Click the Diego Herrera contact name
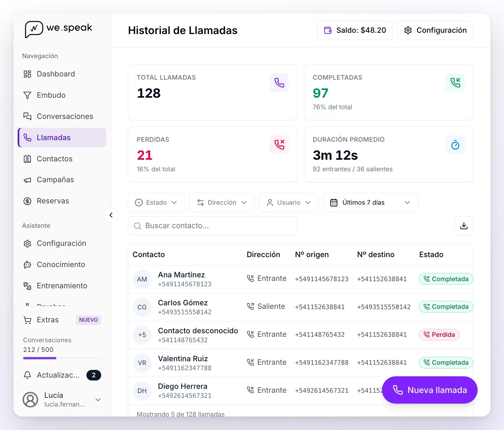 (183, 387)
